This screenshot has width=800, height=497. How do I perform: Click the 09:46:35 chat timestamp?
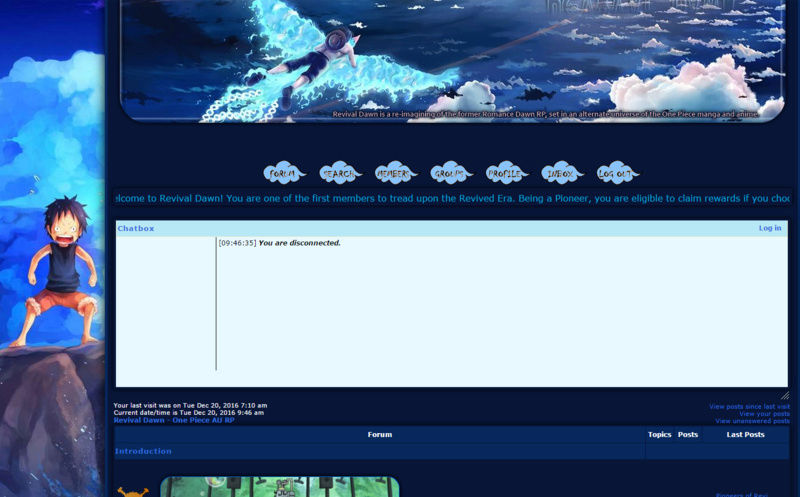coord(237,243)
